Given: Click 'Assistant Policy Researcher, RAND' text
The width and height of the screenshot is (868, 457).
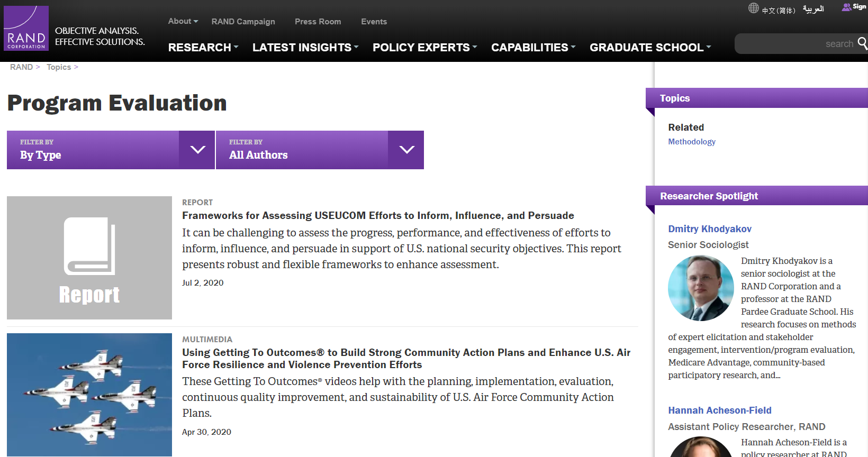Looking at the screenshot, I should 746,427.
